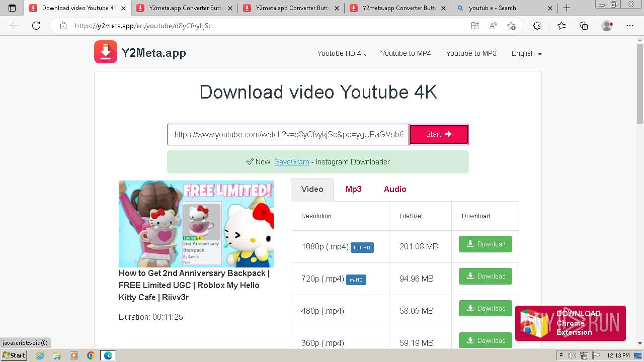This screenshot has height=362, width=644.
Task: Expand the English language dropdown
Action: pyautogui.click(x=526, y=53)
